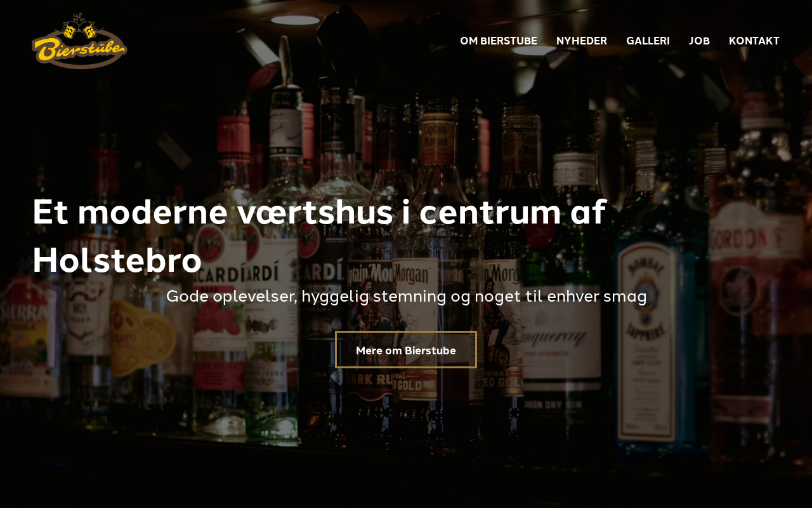Click the Dark Rum label
812x508 pixels.
click(368, 376)
